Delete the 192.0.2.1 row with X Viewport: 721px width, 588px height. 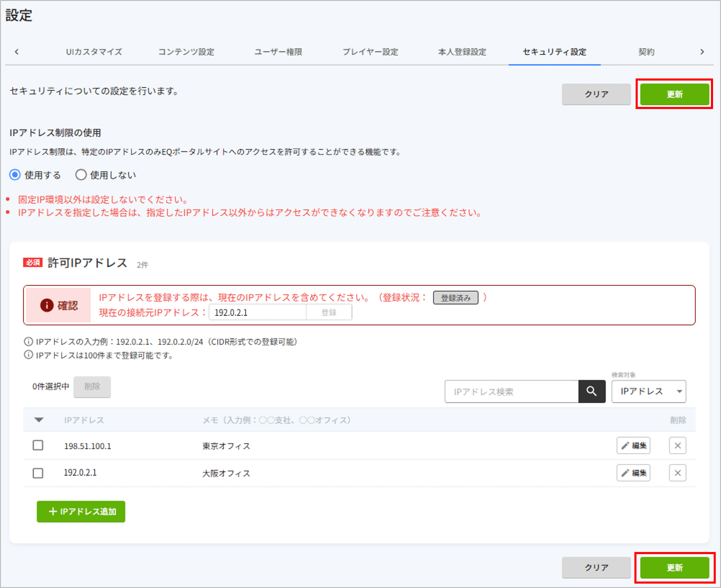tap(677, 473)
